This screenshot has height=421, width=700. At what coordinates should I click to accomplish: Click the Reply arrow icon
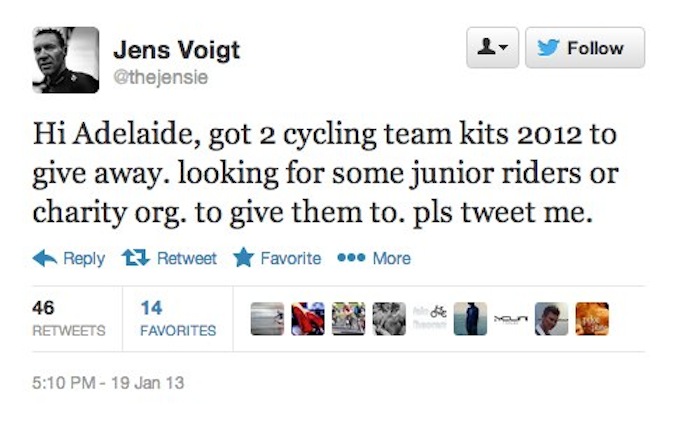pyautogui.click(x=45, y=258)
